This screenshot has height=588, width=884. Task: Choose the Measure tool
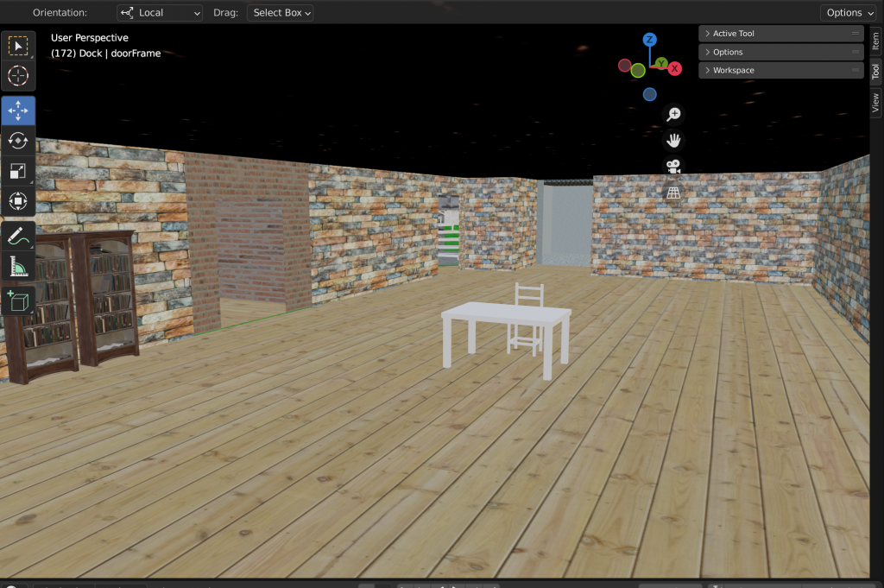pos(18,266)
